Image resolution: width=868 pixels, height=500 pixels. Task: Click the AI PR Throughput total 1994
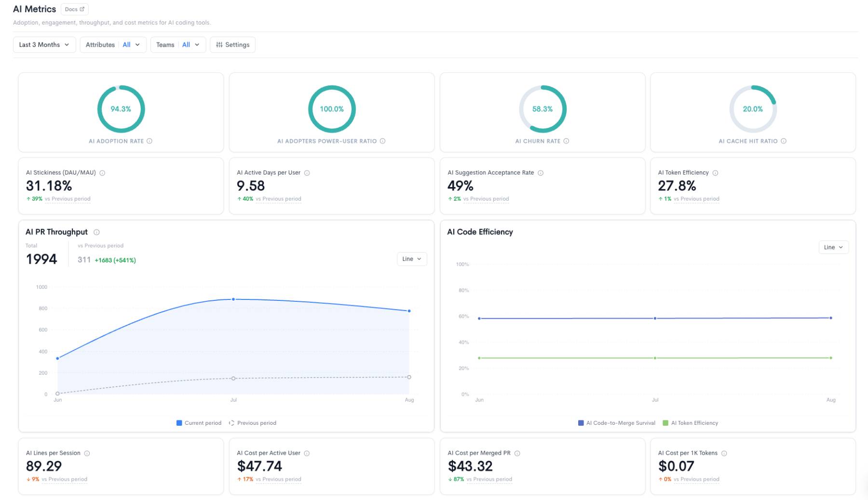(41, 259)
